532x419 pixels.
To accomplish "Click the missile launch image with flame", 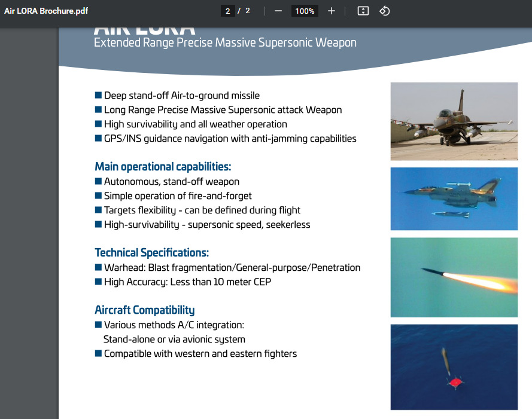I will coord(454,277).
